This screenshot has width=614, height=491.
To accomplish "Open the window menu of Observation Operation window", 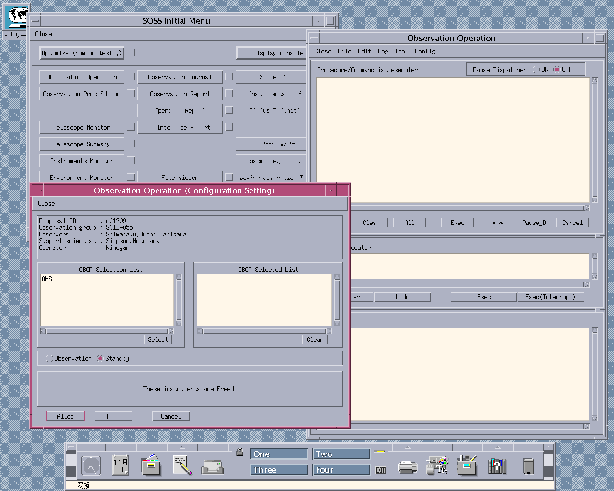I will [x=314, y=38].
